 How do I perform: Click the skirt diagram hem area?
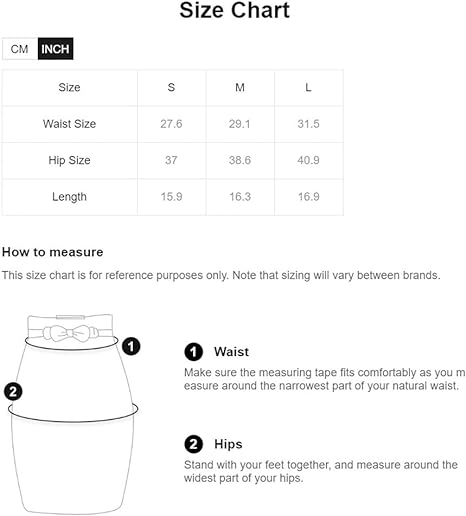pyautogui.click(x=73, y=500)
